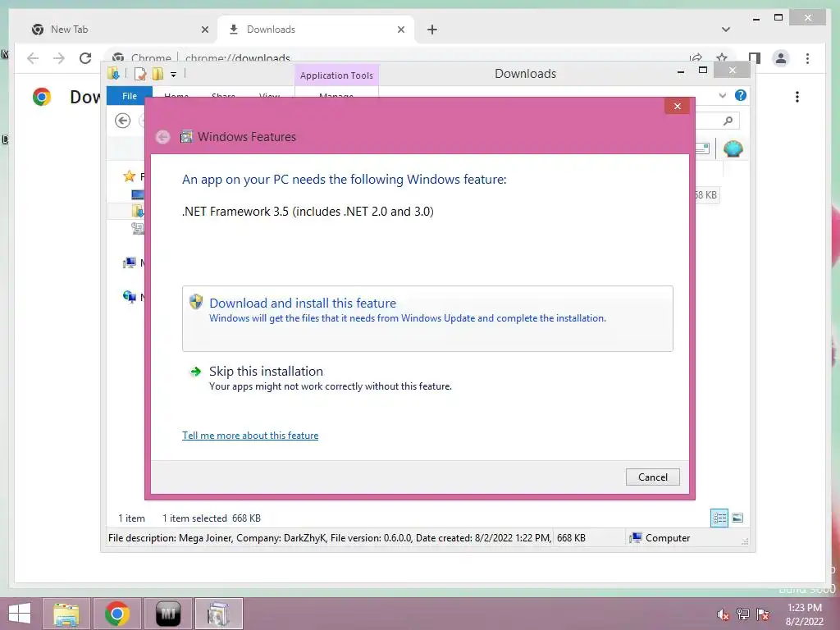
Task: Click back arrow in Windows Features dialog
Action: pos(163,137)
